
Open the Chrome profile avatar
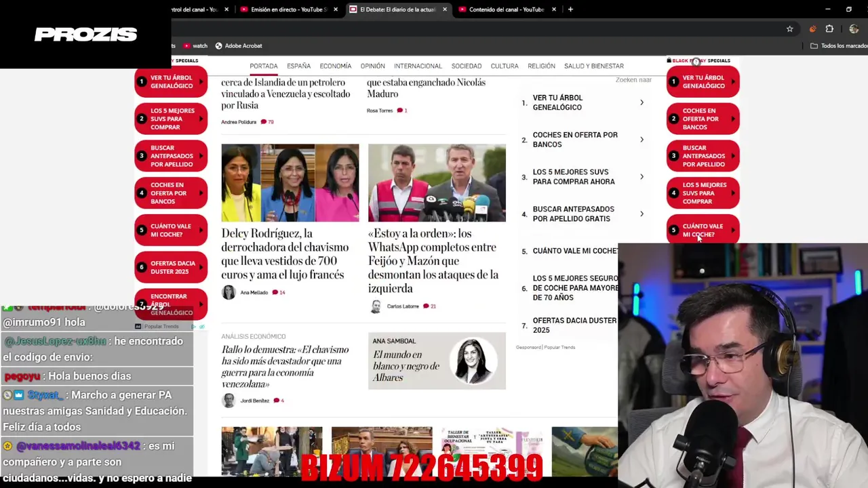pos(854,29)
